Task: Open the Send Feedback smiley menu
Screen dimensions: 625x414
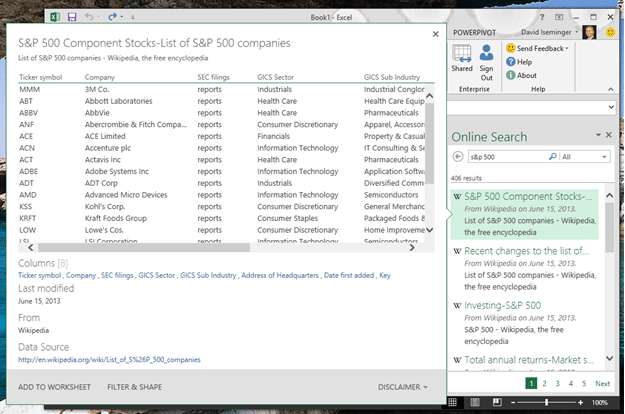Action: [537, 48]
